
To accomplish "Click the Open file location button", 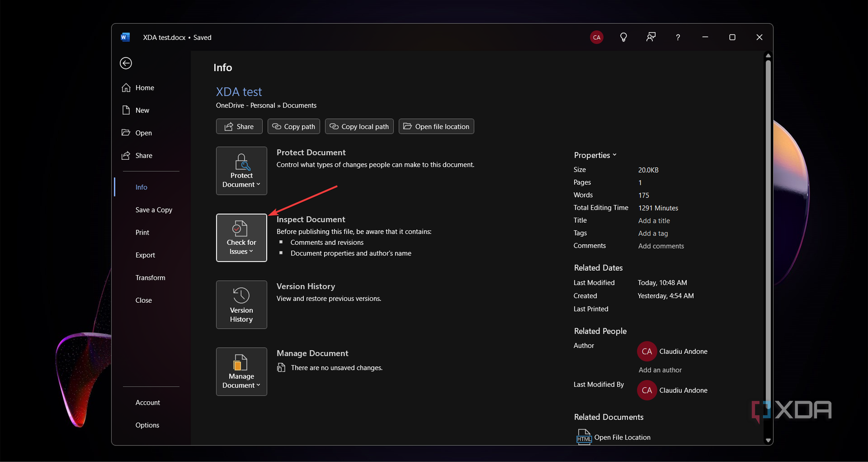I will (436, 126).
